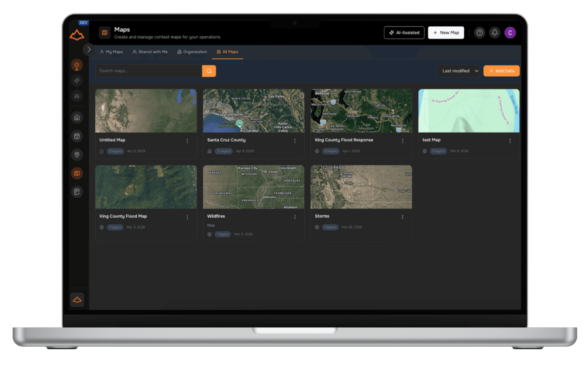Open Storms map three-dot menu
588x366 pixels.
point(402,217)
